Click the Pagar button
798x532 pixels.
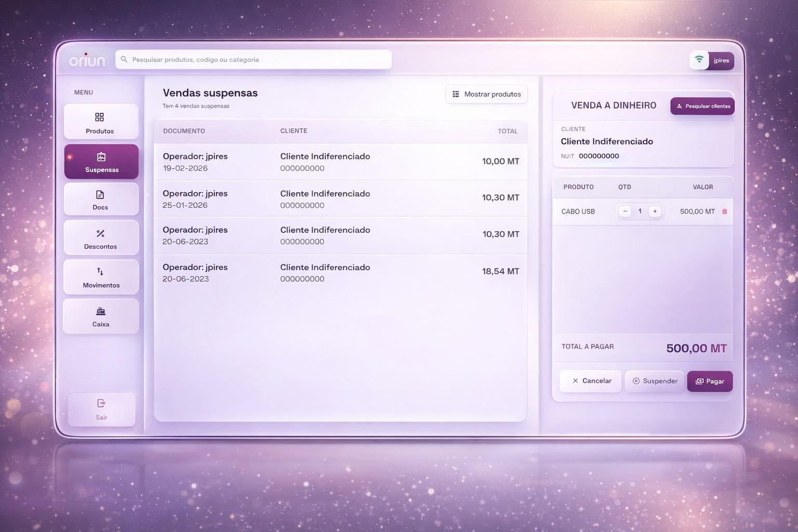point(710,381)
